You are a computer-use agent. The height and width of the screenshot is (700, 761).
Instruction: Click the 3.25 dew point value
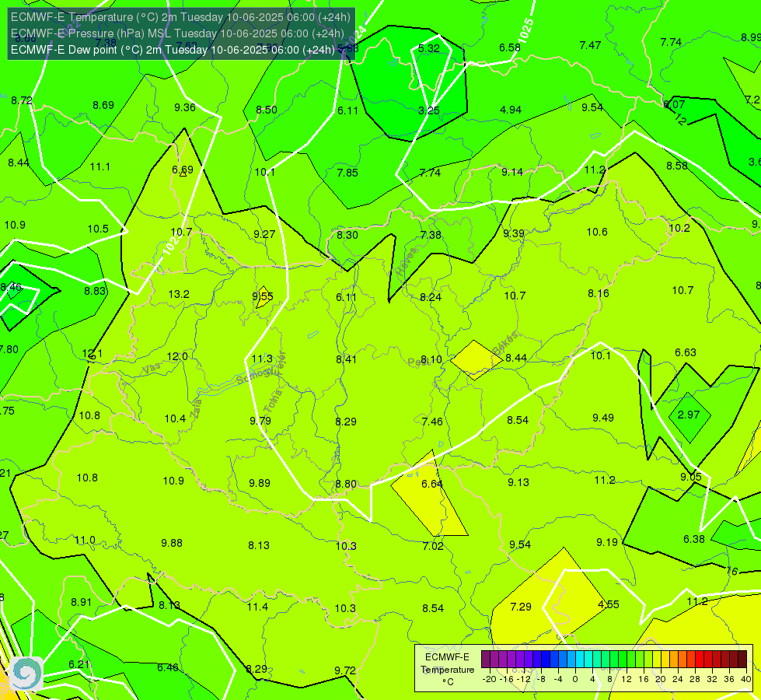pos(429,110)
